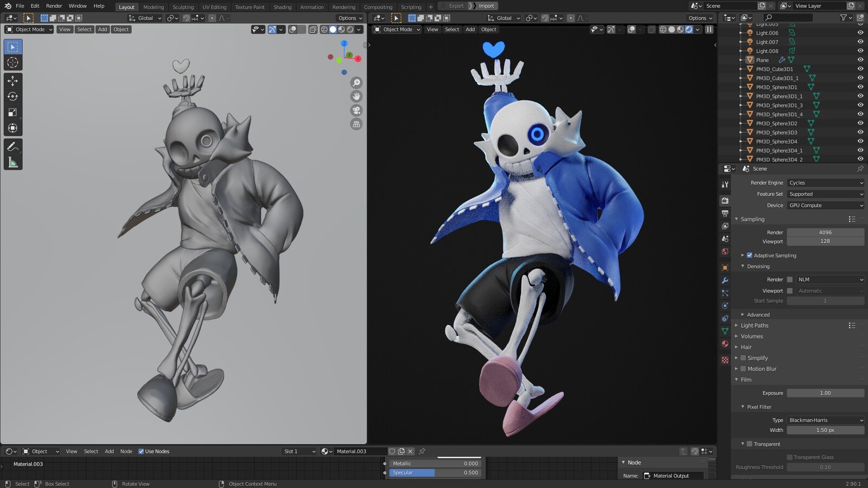Click the pan view hand icon

356,96
